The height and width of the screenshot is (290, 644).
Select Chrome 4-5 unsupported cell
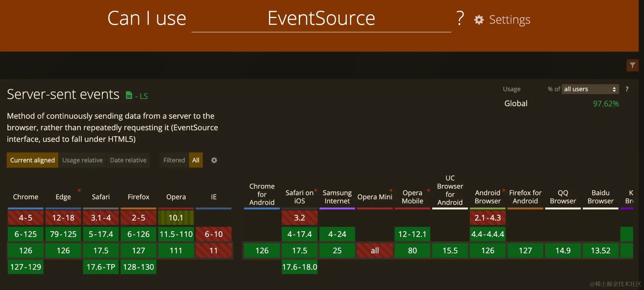point(26,218)
